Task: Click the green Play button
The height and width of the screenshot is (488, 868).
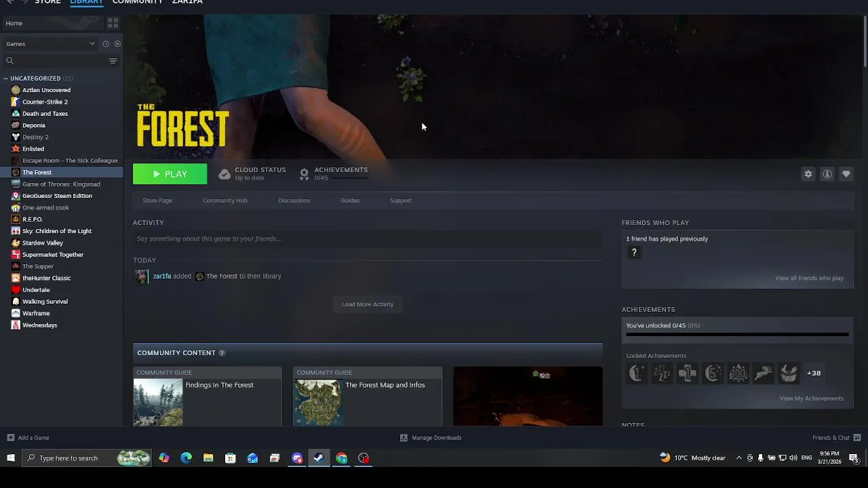Action: (x=170, y=174)
